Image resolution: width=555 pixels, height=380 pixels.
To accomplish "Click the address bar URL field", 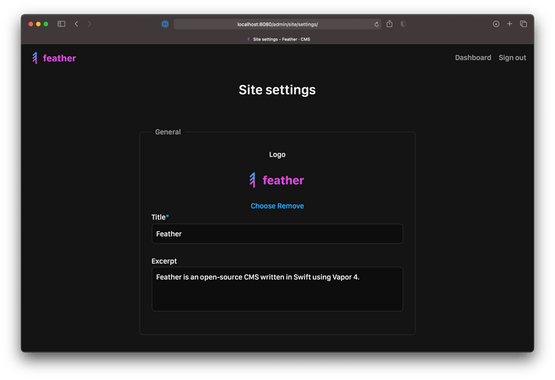I will [277, 24].
